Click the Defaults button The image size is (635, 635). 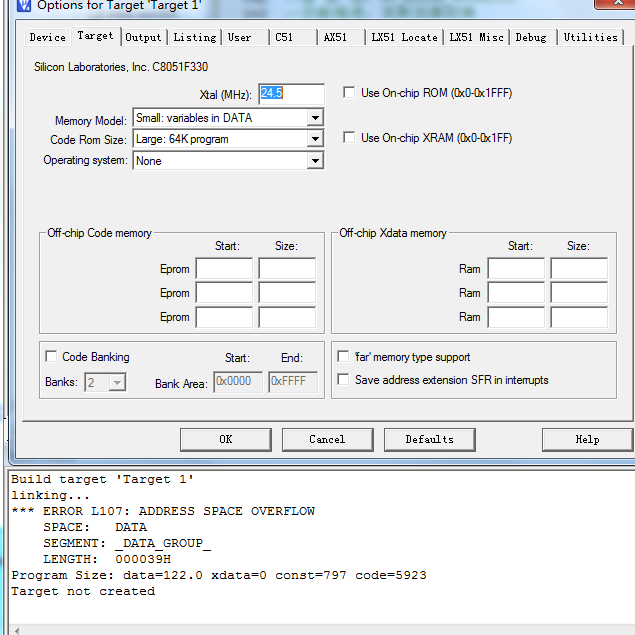430,439
